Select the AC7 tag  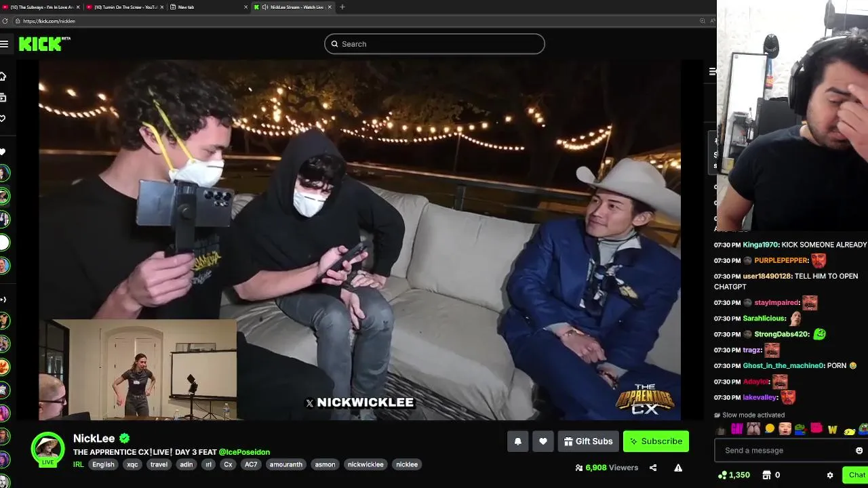click(251, 464)
